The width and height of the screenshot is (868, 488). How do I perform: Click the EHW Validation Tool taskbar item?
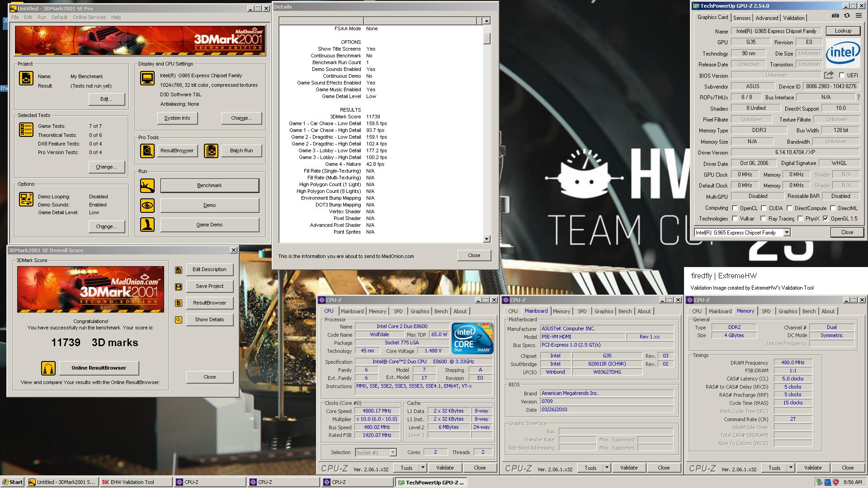click(x=136, y=482)
